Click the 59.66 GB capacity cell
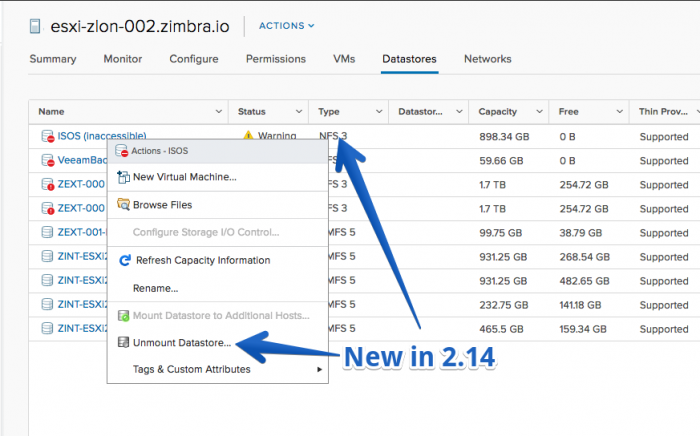The height and width of the screenshot is (436, 700). (x=501, y=161)
